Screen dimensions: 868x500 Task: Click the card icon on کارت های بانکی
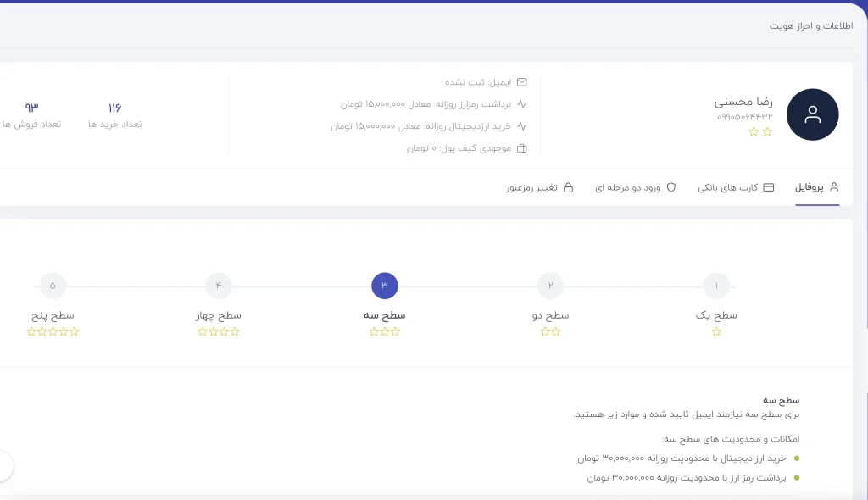768,187
